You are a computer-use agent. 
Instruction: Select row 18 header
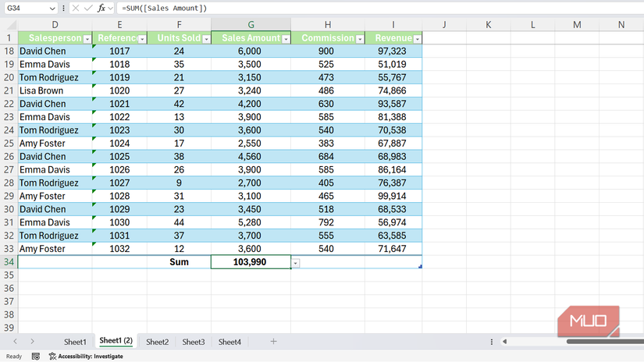(x=9, y=51)
